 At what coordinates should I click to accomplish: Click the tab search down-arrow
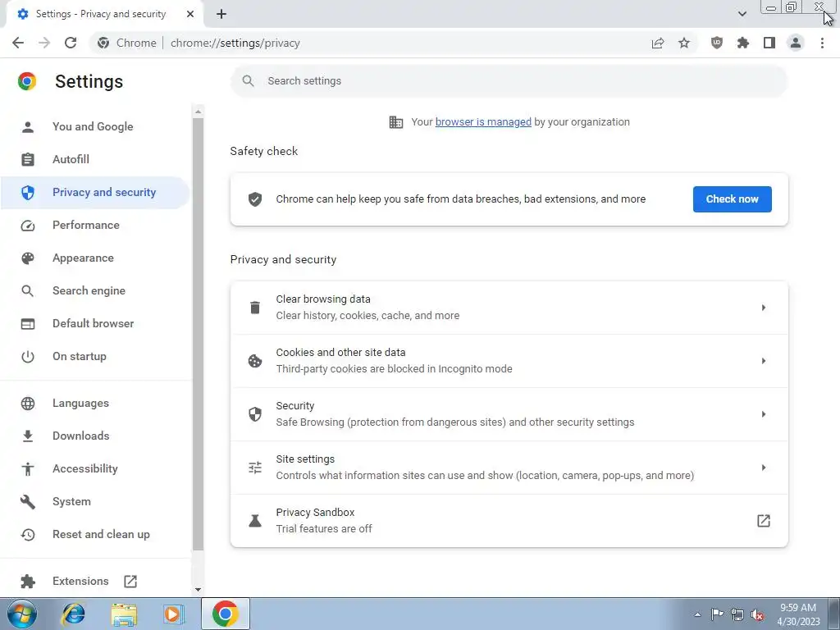[x=742, y=14]
